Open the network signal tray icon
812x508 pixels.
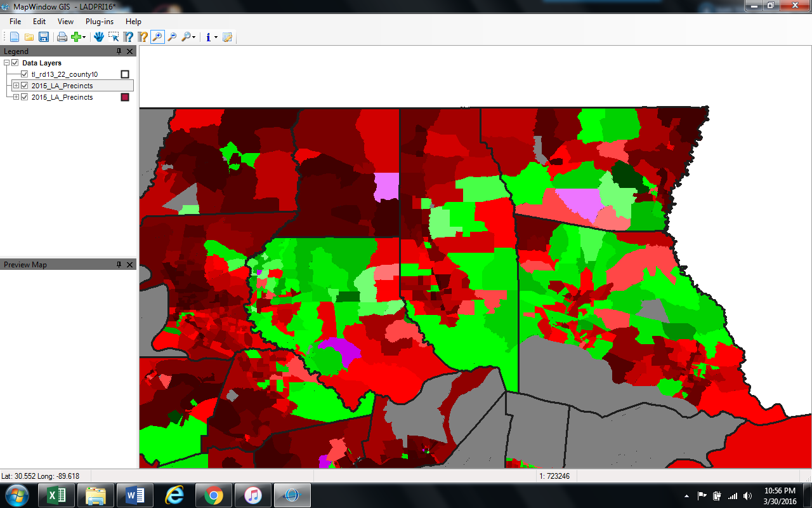click(733, 496)
